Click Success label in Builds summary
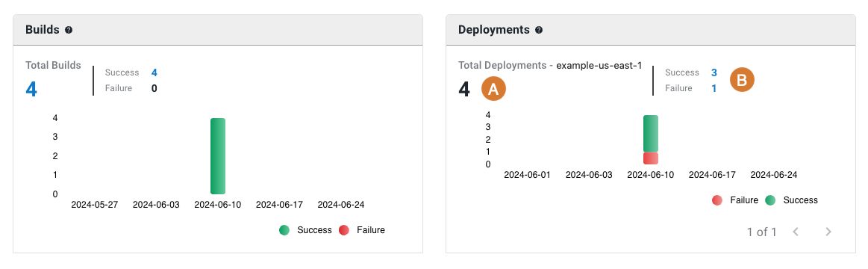The width and height of the screenshot is (868, 269). pyautogui.click(x=122, y=72)
